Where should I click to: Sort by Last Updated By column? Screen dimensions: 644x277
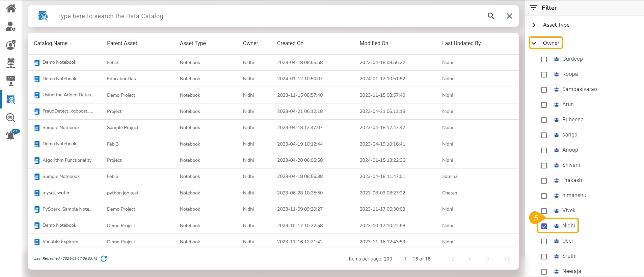click(461, 43)
